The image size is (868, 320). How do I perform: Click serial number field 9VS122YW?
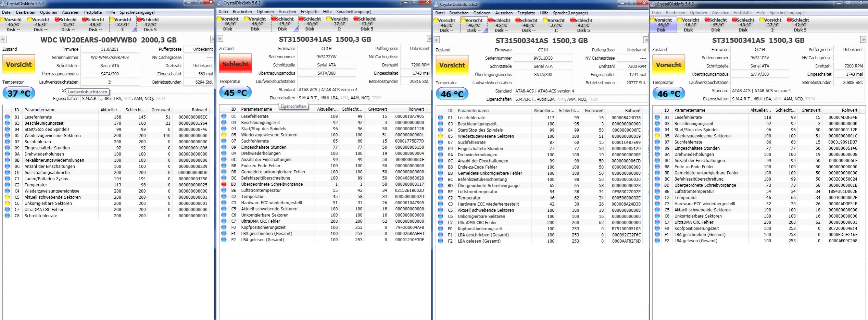pyautogui.click(x=326, y=57)
